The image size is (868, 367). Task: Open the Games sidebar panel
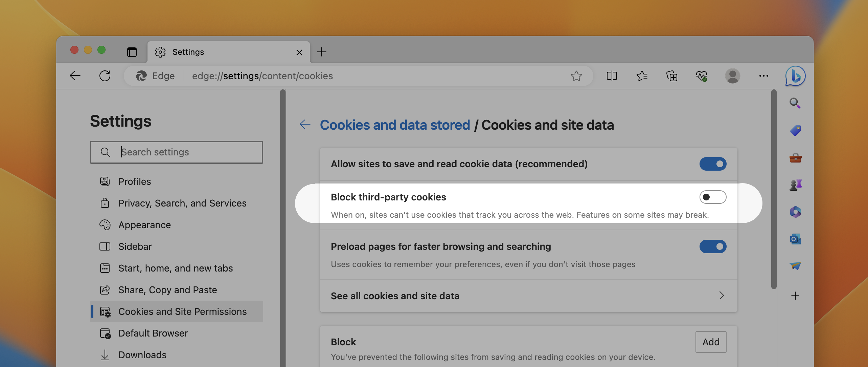point(796,185)
